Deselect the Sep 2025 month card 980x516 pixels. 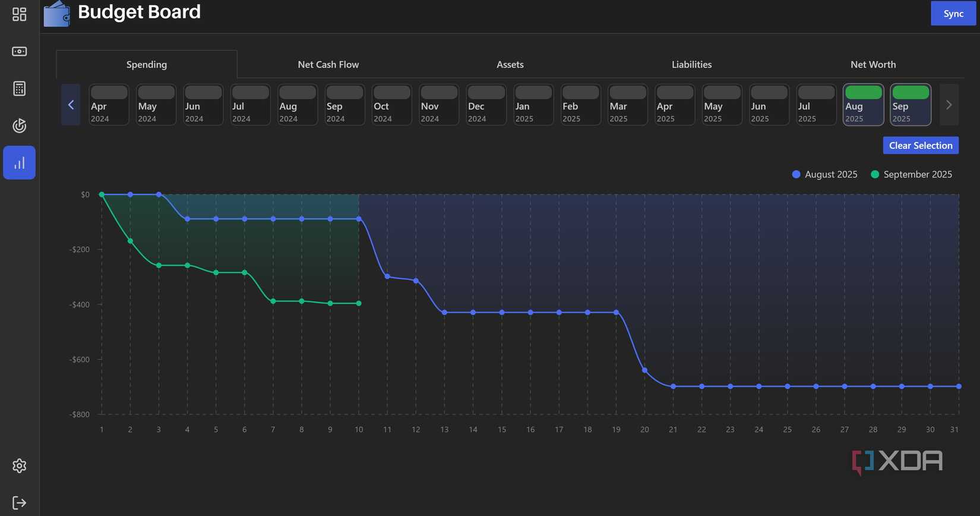click(x=911, y=105)
